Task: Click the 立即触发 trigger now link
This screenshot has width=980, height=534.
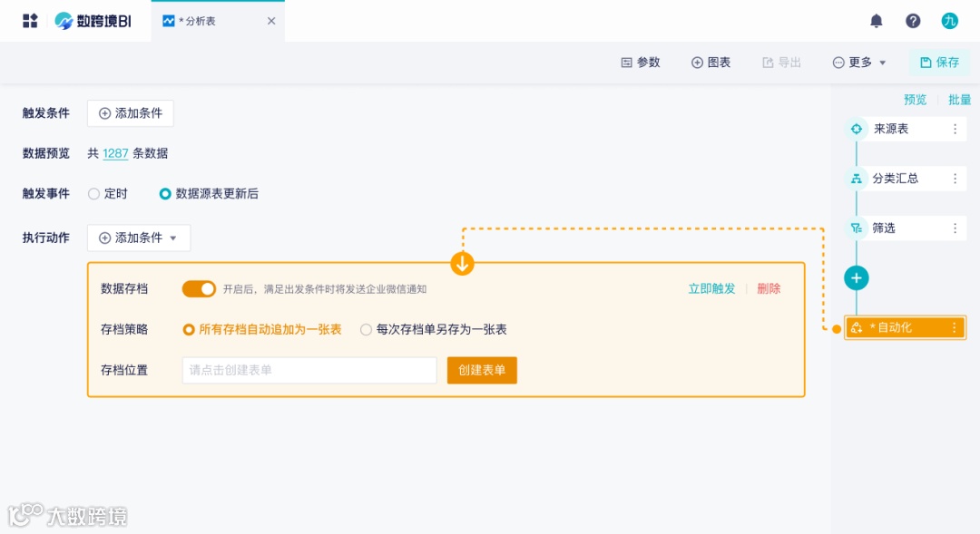Action: (710, 288)
